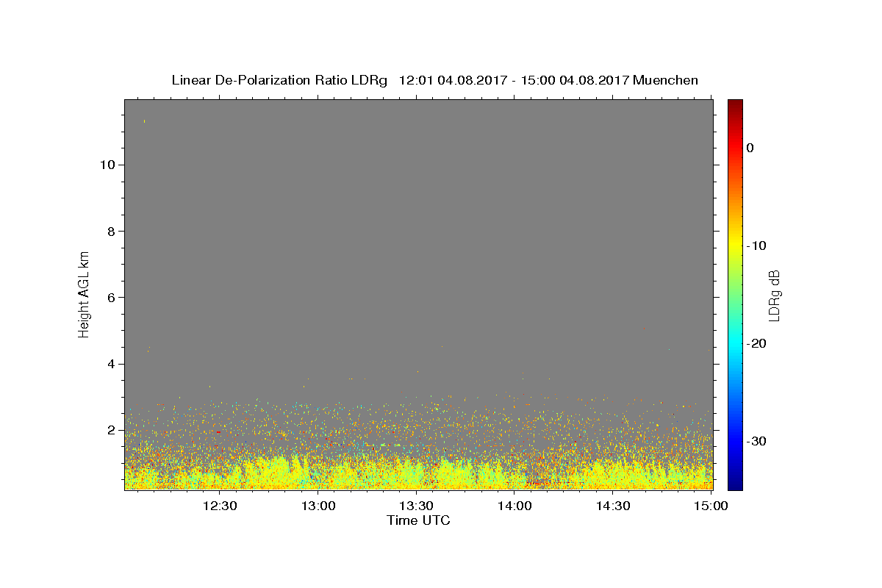Click the plot title Linear De-Polarization Ratio LDRg
This screenshot has height=588, width=882.
(279, 80)
